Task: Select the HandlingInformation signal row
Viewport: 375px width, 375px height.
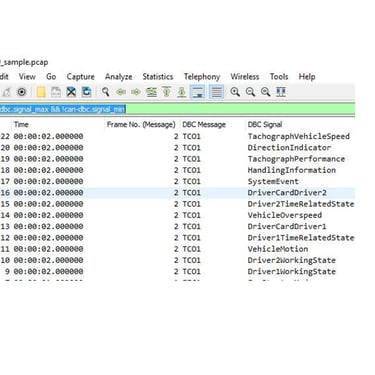Action: 177,170
